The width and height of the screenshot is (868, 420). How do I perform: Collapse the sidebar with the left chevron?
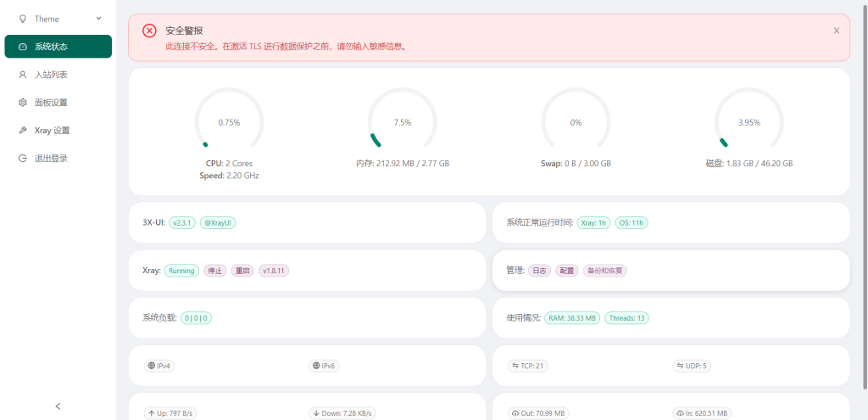click(58, 406)
